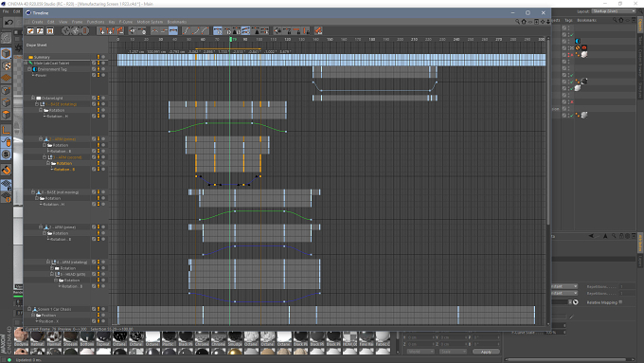Select the gold material swatch in material manager
The width and height of the screenshot is (644, 363).
(x=234, y=352)
